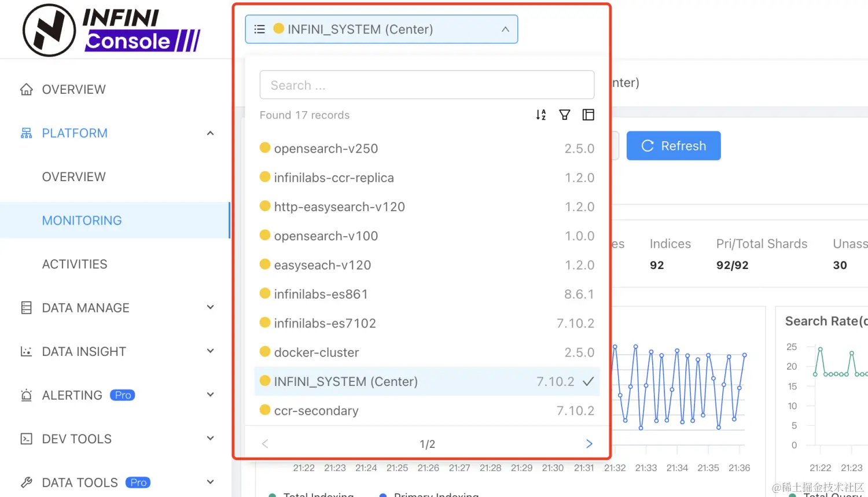Open top-level OVERVIEW page
The image size is (868, 497).
74,90
